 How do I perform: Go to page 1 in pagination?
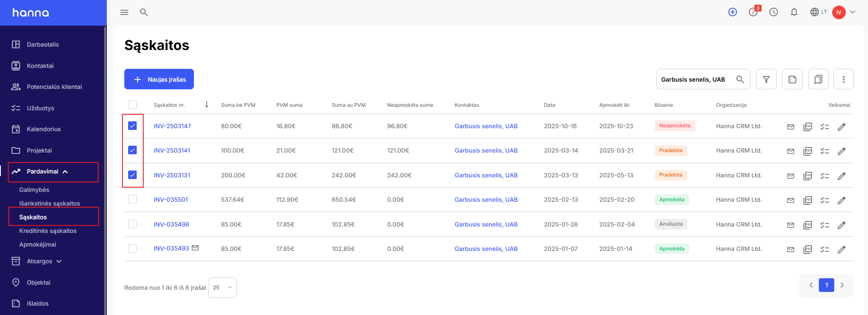tap(827, 285)
